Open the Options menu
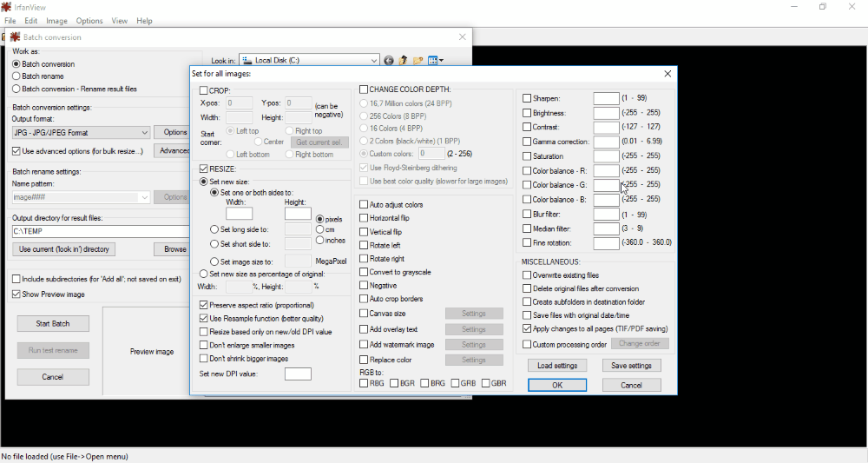Viewport: 868px width, 463px height. click(89, 21)
